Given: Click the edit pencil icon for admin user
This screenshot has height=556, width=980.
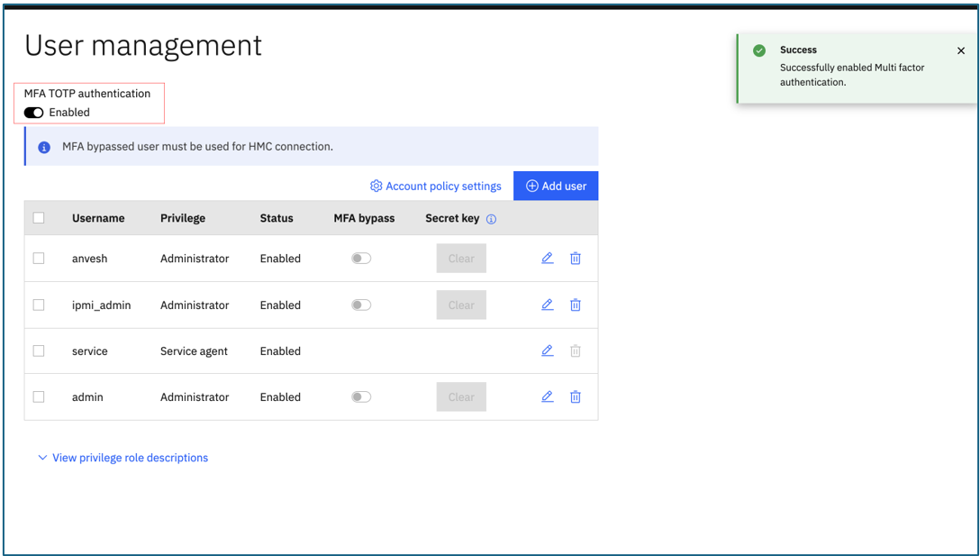Looking at the screenshot, I should coord(547,396).
